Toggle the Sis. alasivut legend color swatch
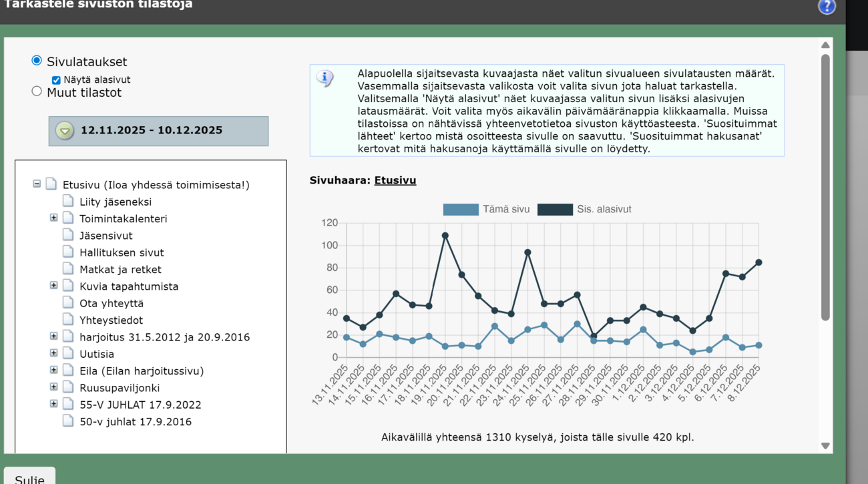 (x=556, y=210)
